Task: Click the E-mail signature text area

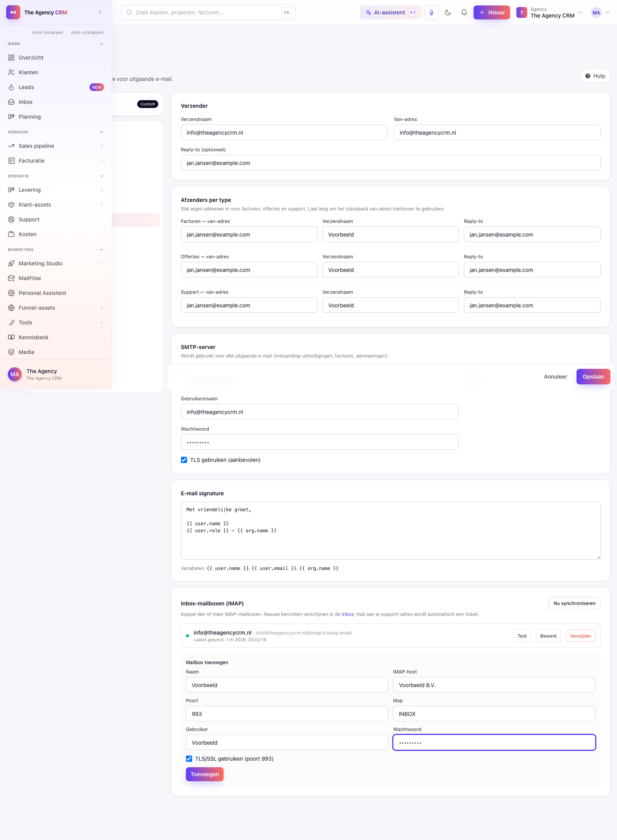Action: [391, 531]
